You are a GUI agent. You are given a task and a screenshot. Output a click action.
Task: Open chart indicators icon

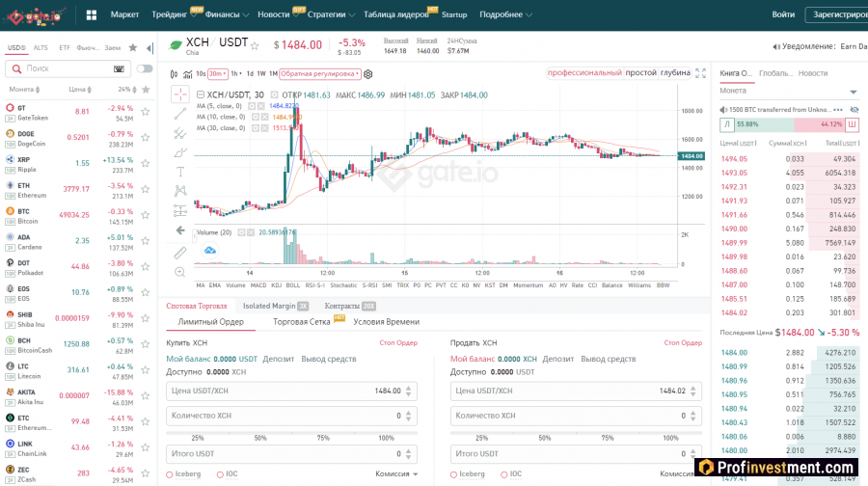tap(188, 74)
